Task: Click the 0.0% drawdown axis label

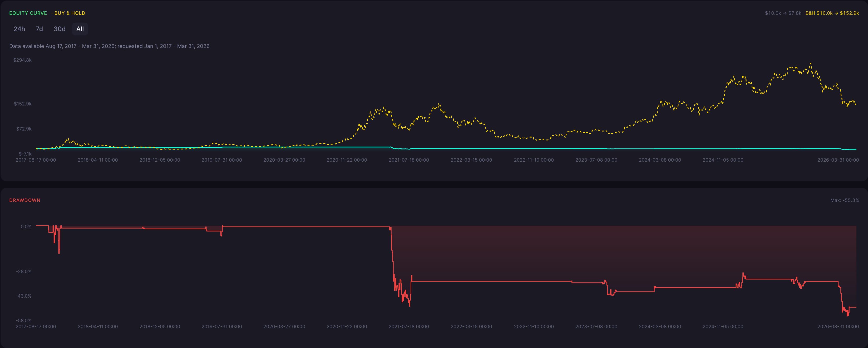Action: pos(26,227)
